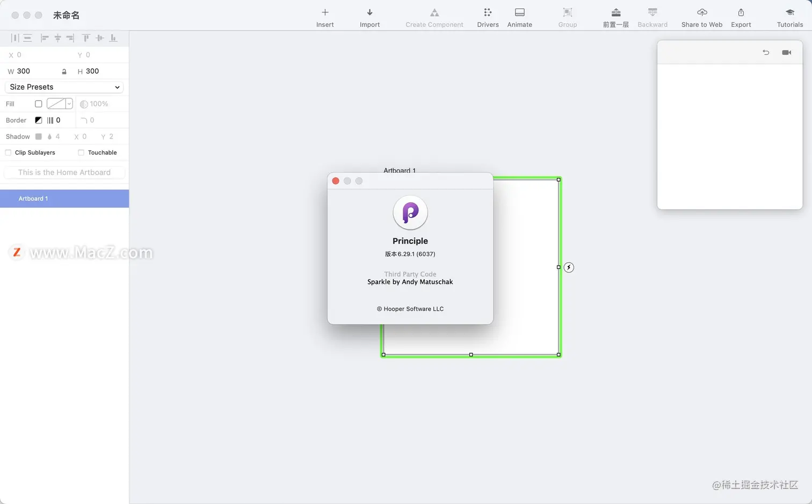Viewport: 812px width, 504px height.
Task: Click distribute horizontally icon
Action: (x=15, y=38)
